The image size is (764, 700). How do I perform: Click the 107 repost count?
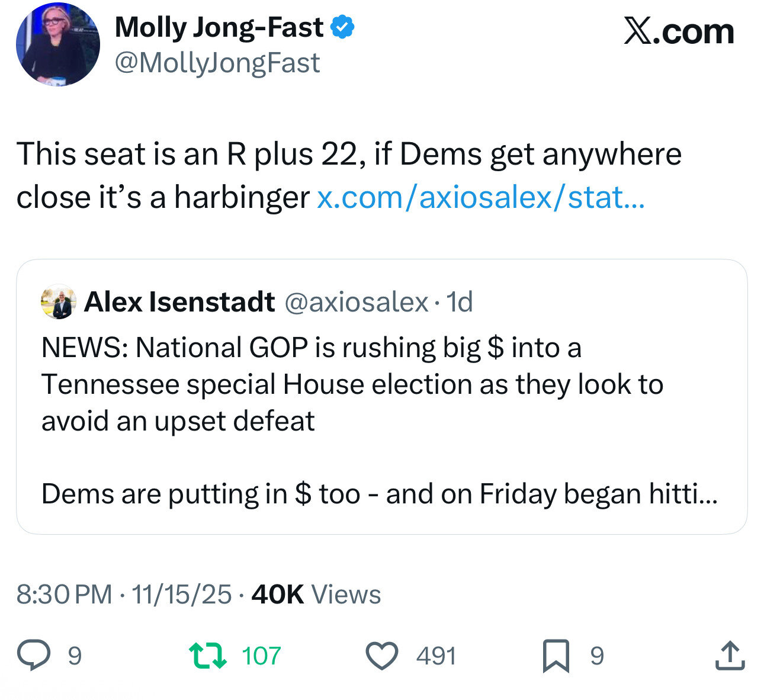point(261,656)
